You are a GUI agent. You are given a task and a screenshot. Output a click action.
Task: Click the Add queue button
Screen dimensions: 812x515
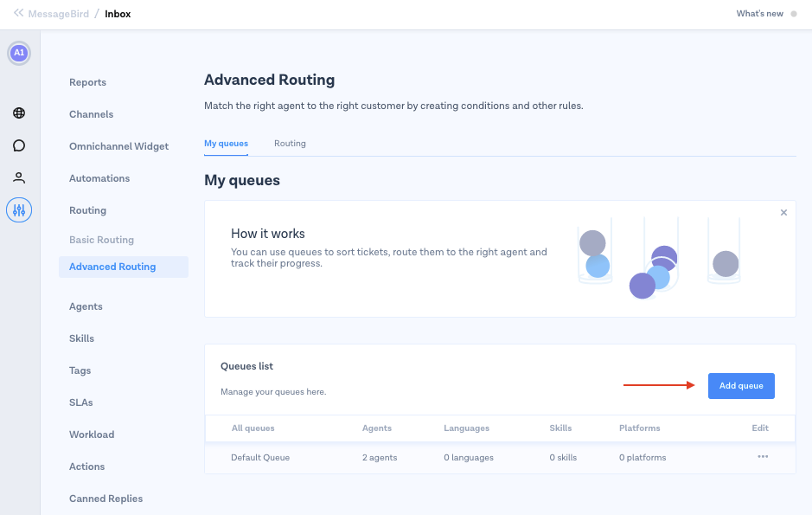[x=741, y=386]
